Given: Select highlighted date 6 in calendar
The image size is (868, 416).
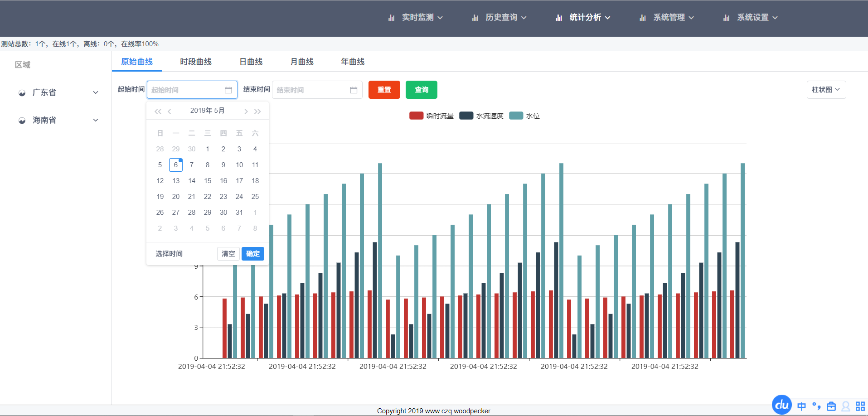Looking at the screenshot, I should pos(176,165).
